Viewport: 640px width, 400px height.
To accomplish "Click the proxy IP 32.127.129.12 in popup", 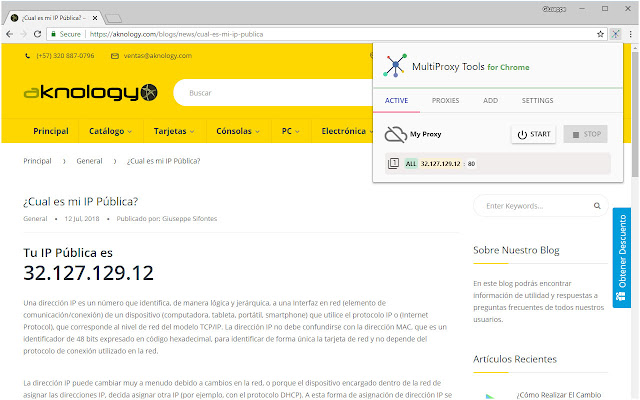I will point(440,164).
